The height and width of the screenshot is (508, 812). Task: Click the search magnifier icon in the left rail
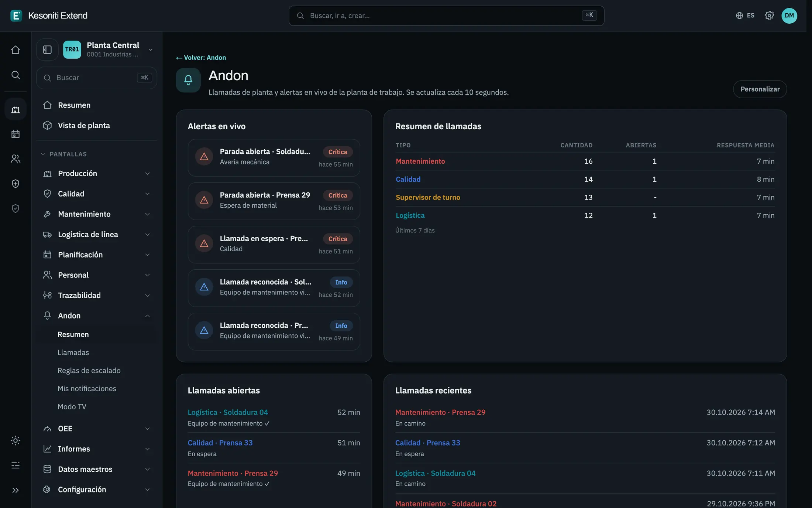[x=16, y=75]
